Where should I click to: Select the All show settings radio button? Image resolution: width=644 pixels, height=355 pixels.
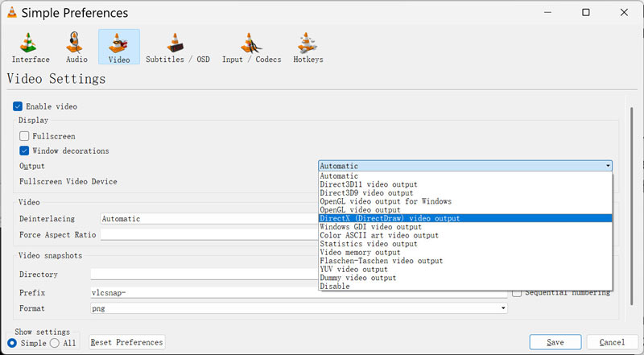pyautogui.click(x=54, y=343)
